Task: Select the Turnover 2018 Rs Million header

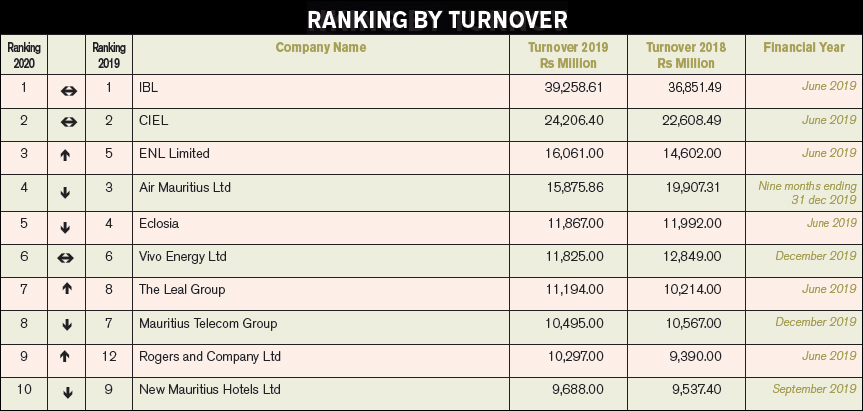Action: pos(686,55)
